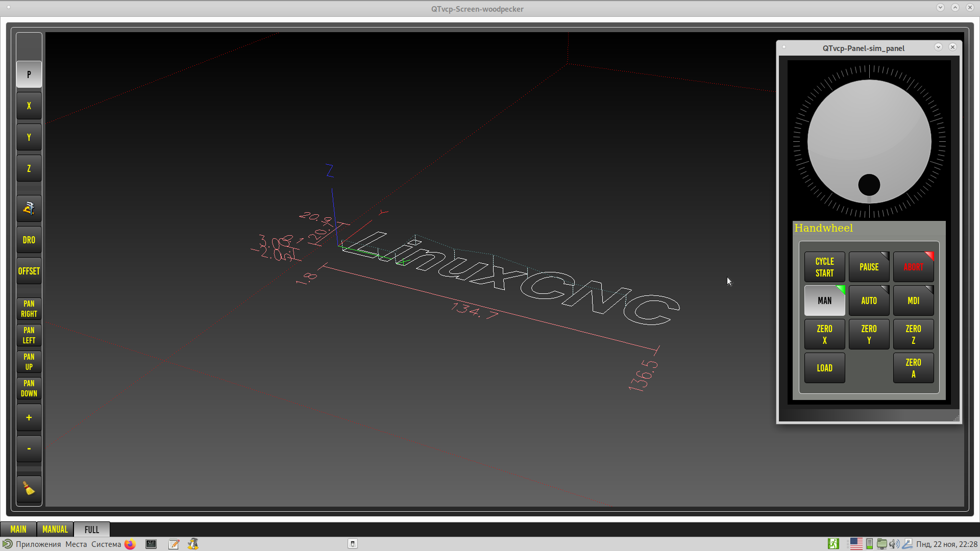Screen dimensions: 980x551
Task: Click the PAUSE button in sim panel
Action: pos(869,267)
